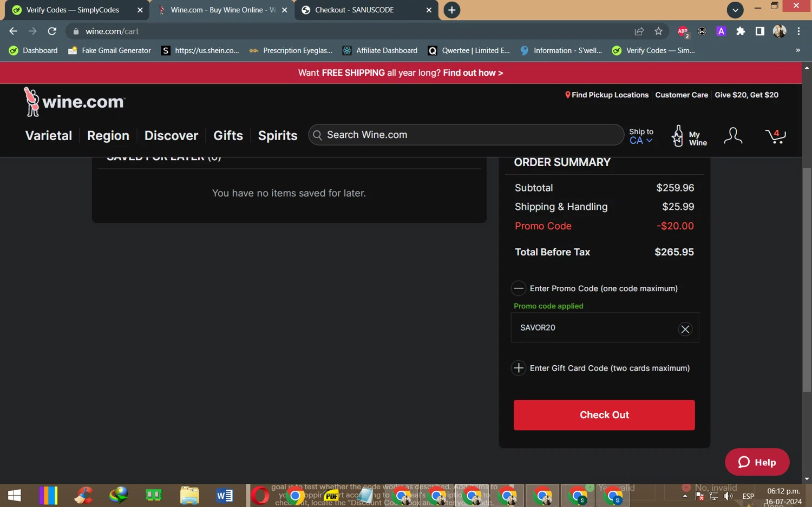Open the Adblock Plus extension icon
Viewport: 812px width, 507px height.
point(683,31)
